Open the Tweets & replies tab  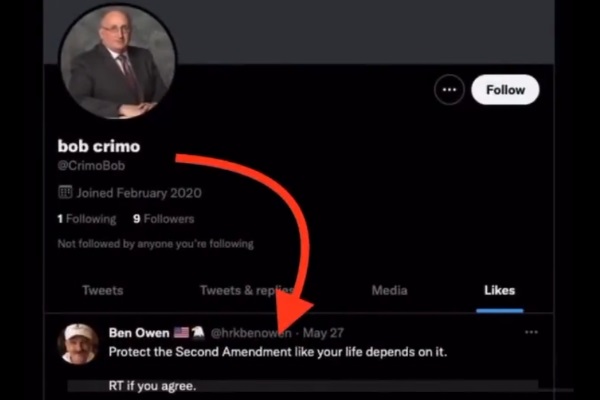(x=246, y=291)
